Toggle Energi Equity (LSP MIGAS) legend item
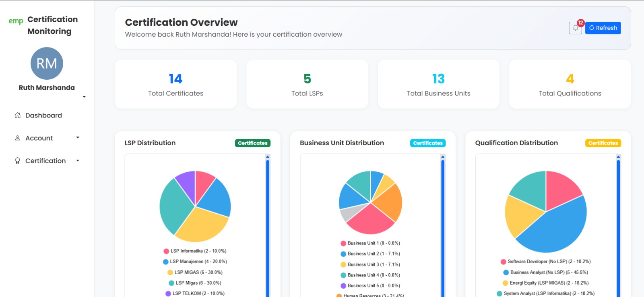 click(545, 283)
